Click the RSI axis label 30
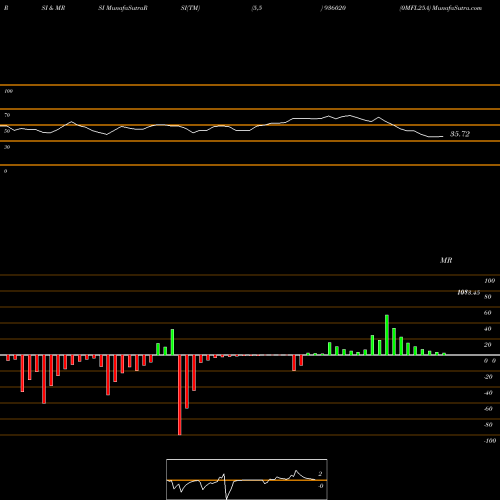The height and width of the screenshot is (500, 500). [x=7, y=147]
